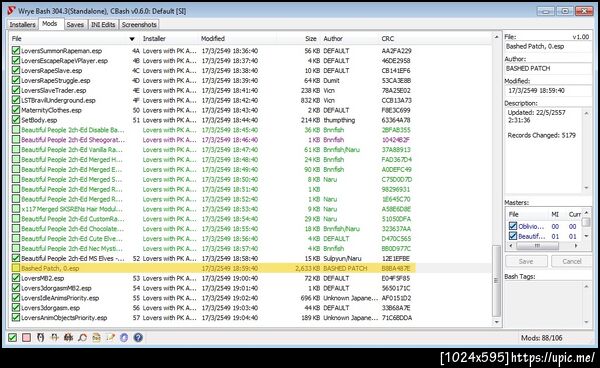Click Mods: 88/106 status bar text
This screenshot has height=368, width=600.
point(541,338)
